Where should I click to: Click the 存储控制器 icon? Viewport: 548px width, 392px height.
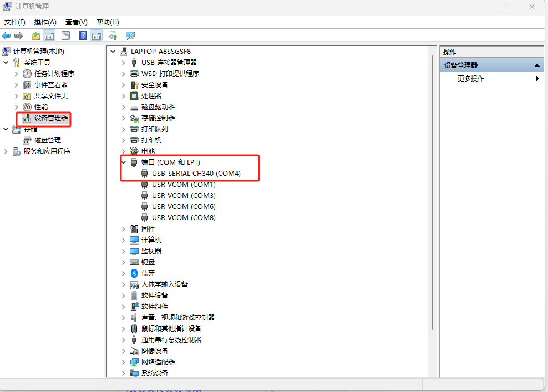tap(134, 118)
